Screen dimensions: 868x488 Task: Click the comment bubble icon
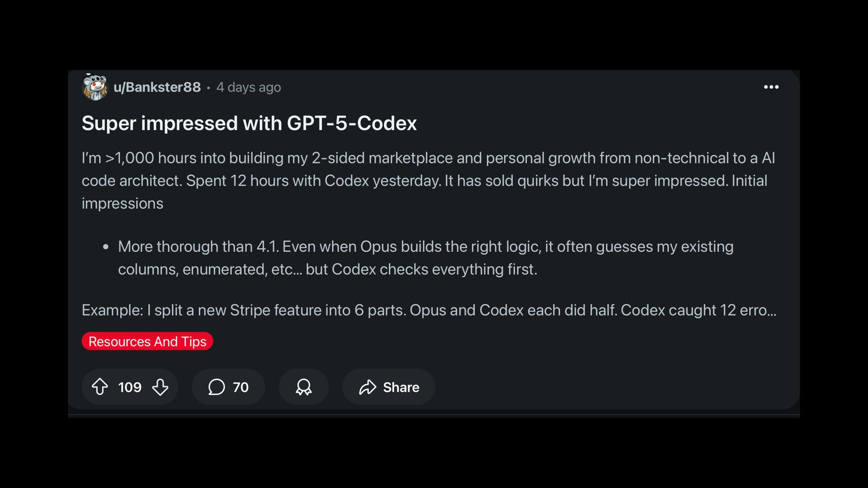tap(217, 387)
